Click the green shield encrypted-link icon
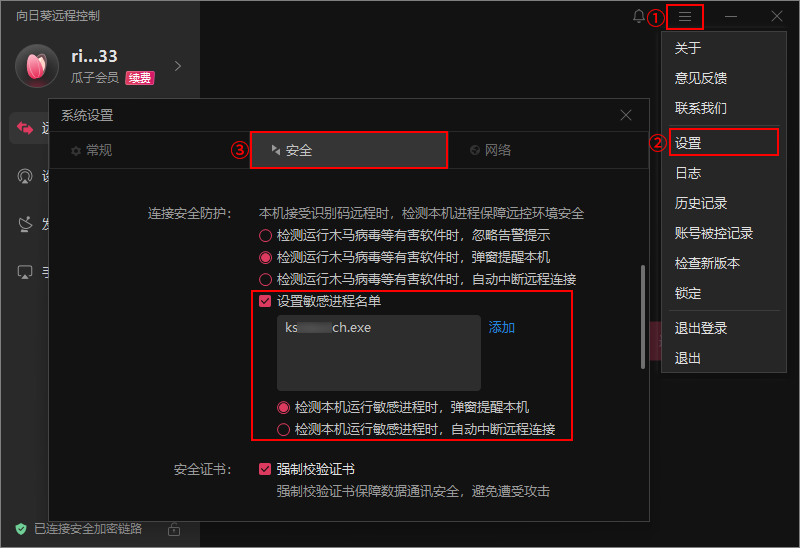The width and height of the screenshot is (800, 548). [x=20, y=528]
